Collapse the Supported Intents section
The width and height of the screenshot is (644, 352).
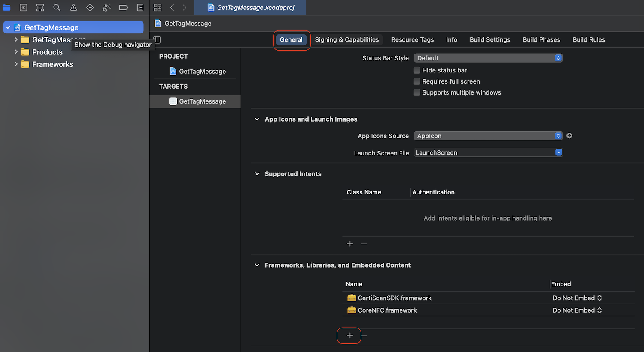coord(257,174)
